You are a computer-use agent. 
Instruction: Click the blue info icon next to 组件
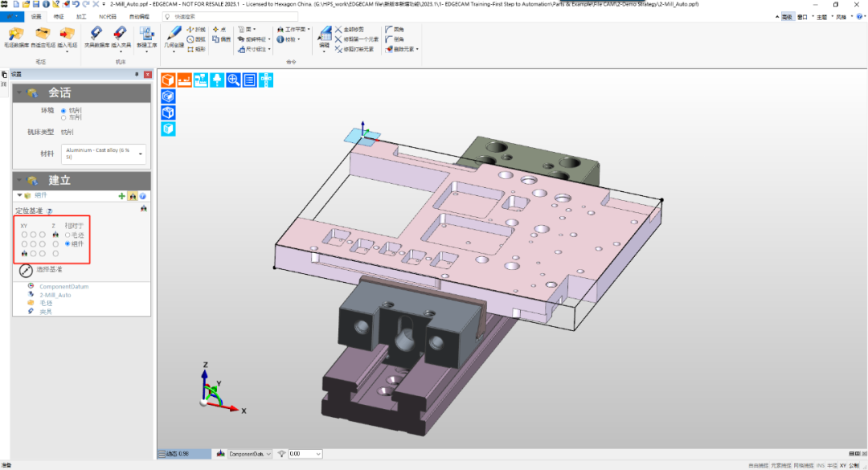point(143,196)
